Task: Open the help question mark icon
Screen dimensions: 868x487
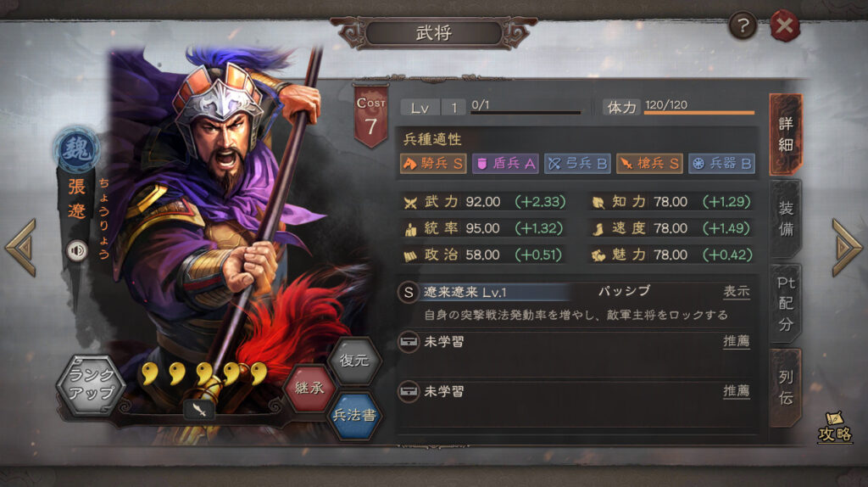Action: [x=743, y=25]
